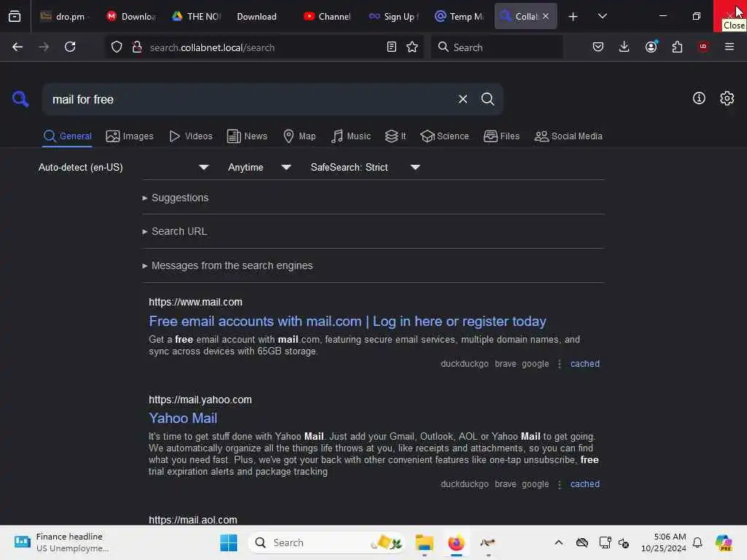The width and height of the screenshot is (747, 560).
Task: Open the Windows Start menu
Action: pos(228,542)
